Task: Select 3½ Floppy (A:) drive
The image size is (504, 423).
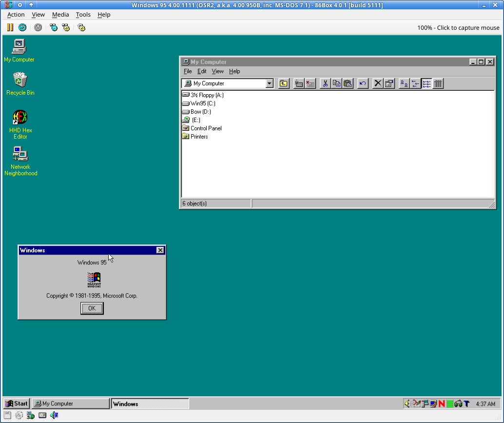Action: click(x=203, y=95)
